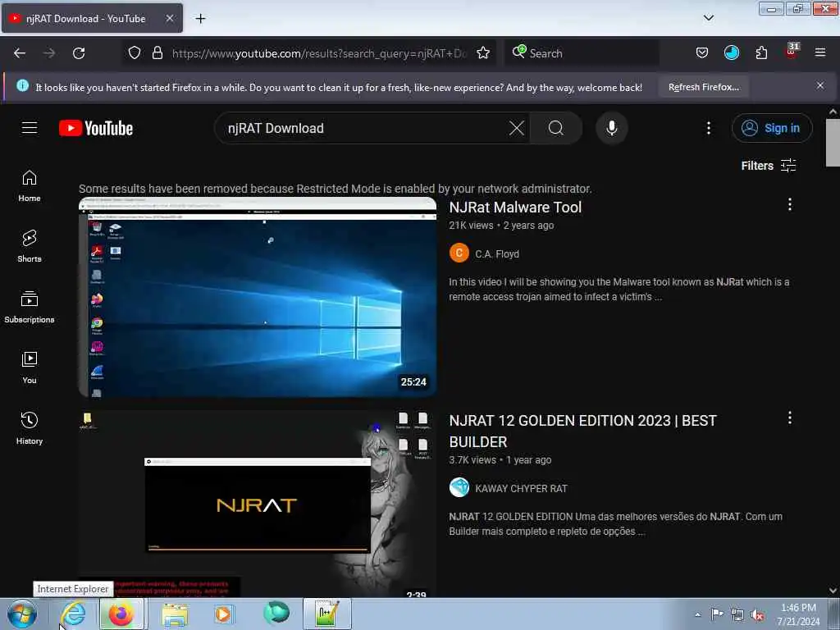This screenshot has width=840, height=630.
Task: Open the NJRat Malware Tool title link
Action: [515, 208]
